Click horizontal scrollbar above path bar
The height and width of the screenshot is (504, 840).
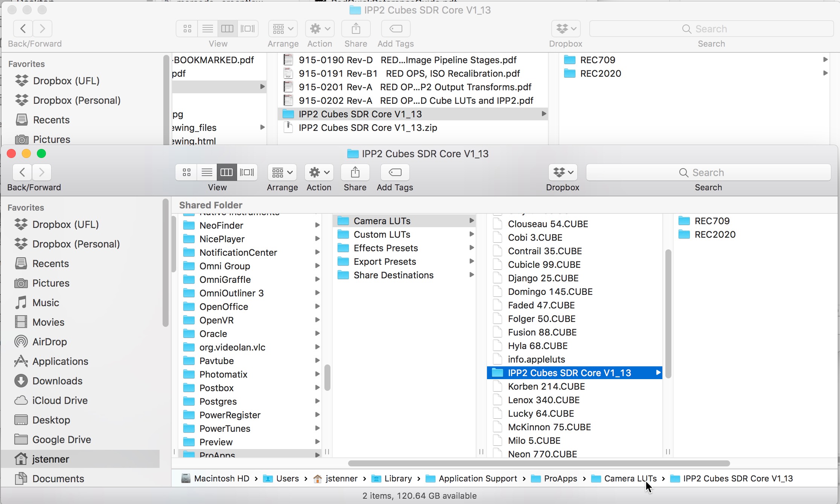coord(539,463)
